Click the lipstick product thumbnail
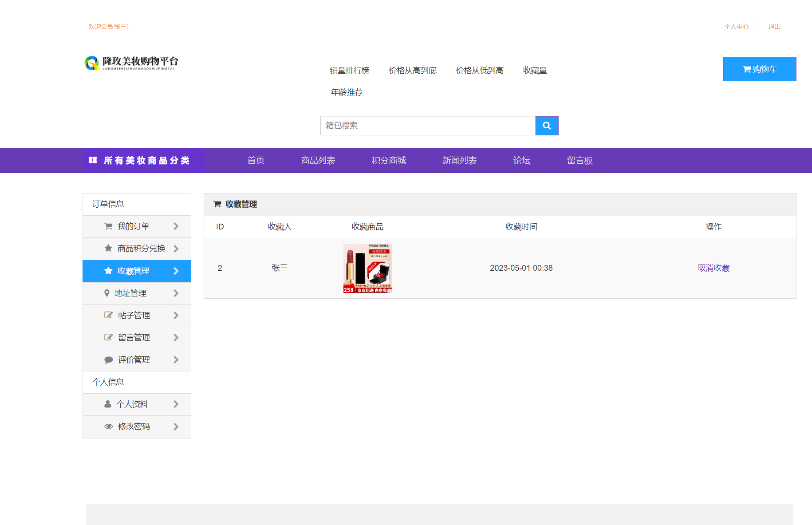Screen dimensions: 812x525 point(367,268)
